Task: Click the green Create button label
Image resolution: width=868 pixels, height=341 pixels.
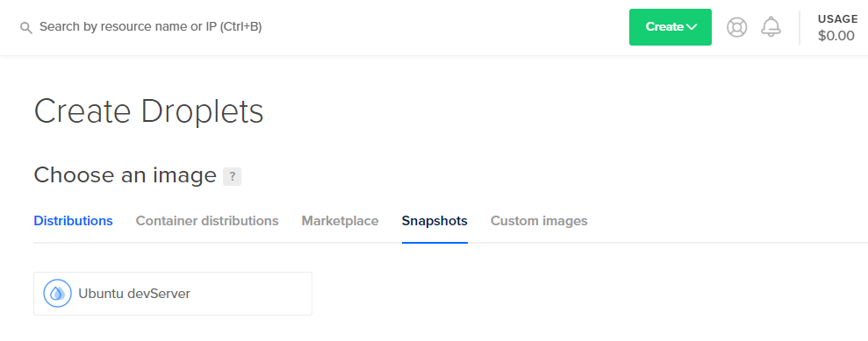Action: [x=664, y=26]
